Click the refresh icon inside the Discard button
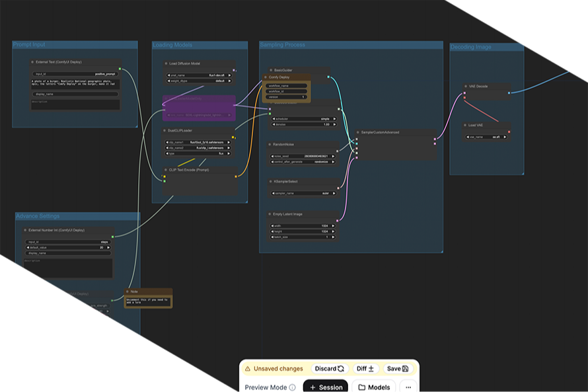 (341, 368)
